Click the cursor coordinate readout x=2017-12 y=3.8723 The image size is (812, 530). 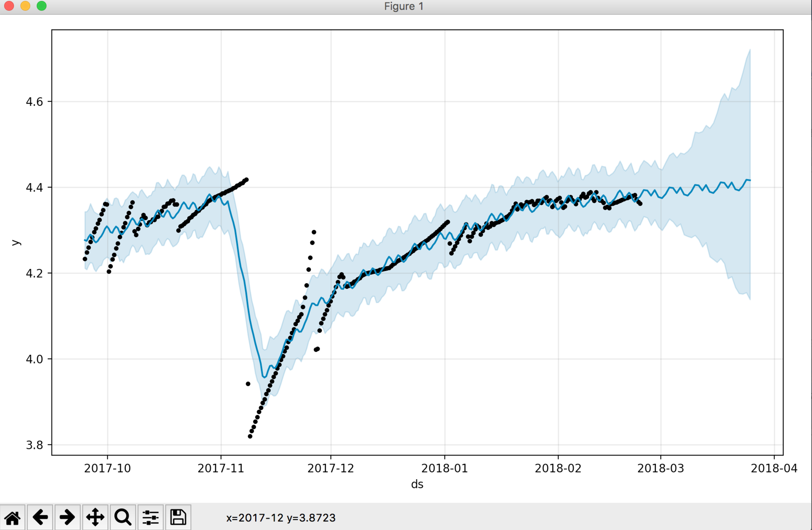(x=281, y=518)
